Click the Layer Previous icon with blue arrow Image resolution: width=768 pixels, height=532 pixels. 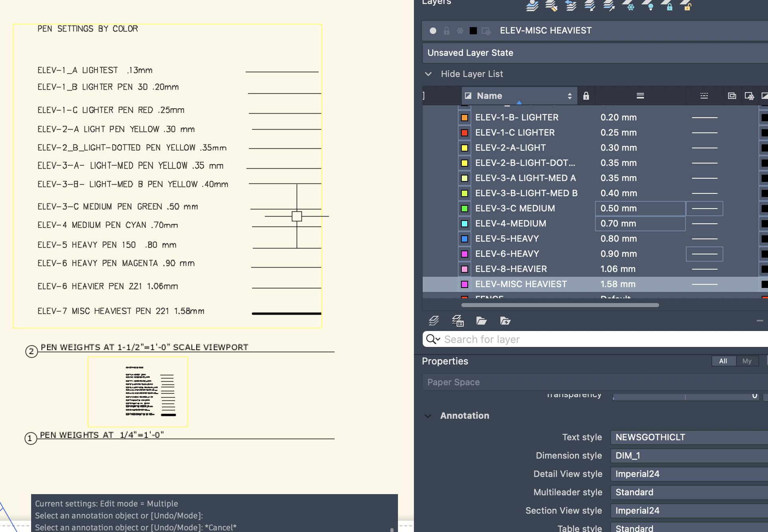571,6
